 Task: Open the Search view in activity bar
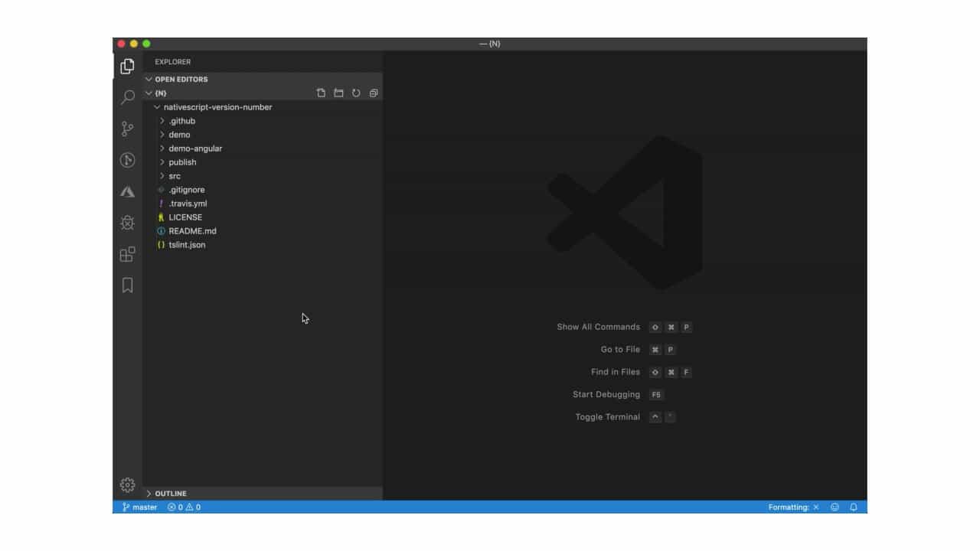pyautogui.click(x=127, y=97)
